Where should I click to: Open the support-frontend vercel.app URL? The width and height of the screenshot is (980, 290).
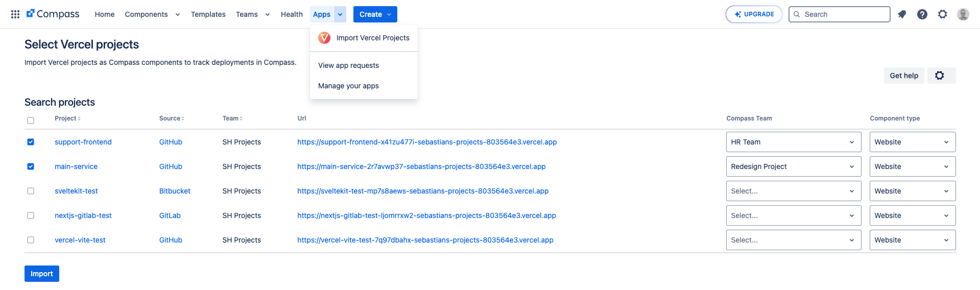427,142
